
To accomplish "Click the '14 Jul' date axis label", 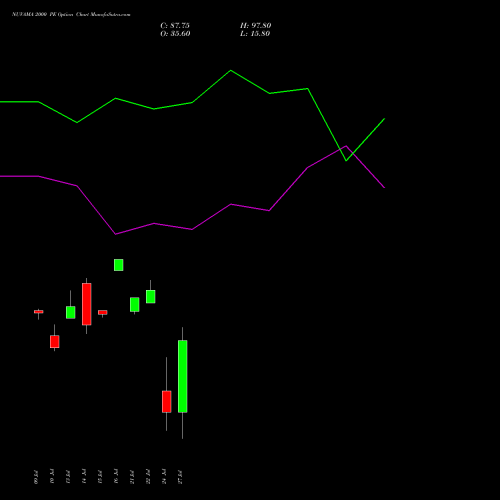I will pos(84,477).
